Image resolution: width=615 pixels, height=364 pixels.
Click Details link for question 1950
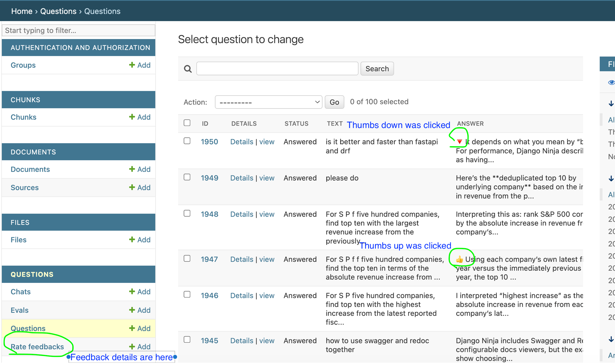tap(242, 142)
